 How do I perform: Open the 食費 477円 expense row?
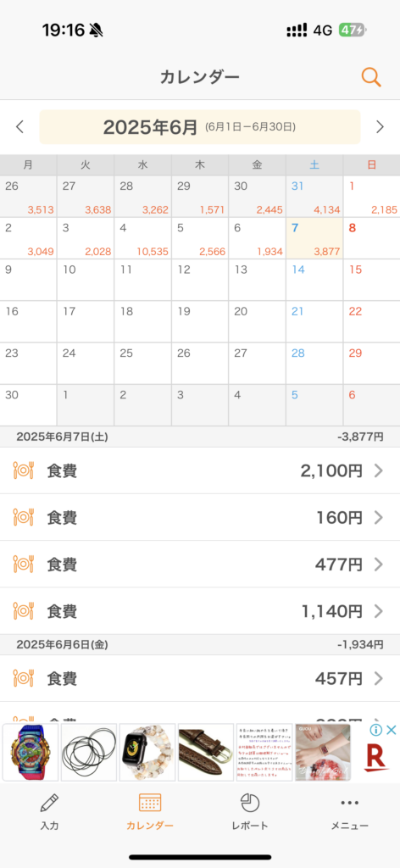[x=200, y=564]
